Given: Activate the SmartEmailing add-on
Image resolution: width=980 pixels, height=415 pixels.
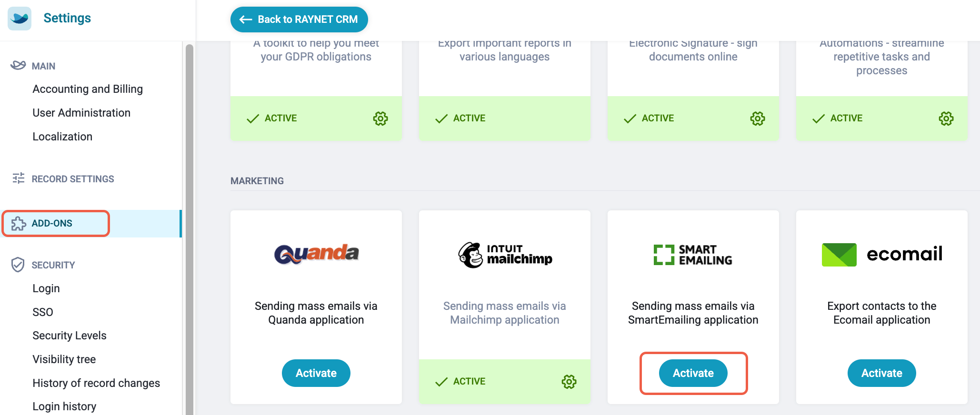Looking at the screenshot, I should click(x=693, y=373).
